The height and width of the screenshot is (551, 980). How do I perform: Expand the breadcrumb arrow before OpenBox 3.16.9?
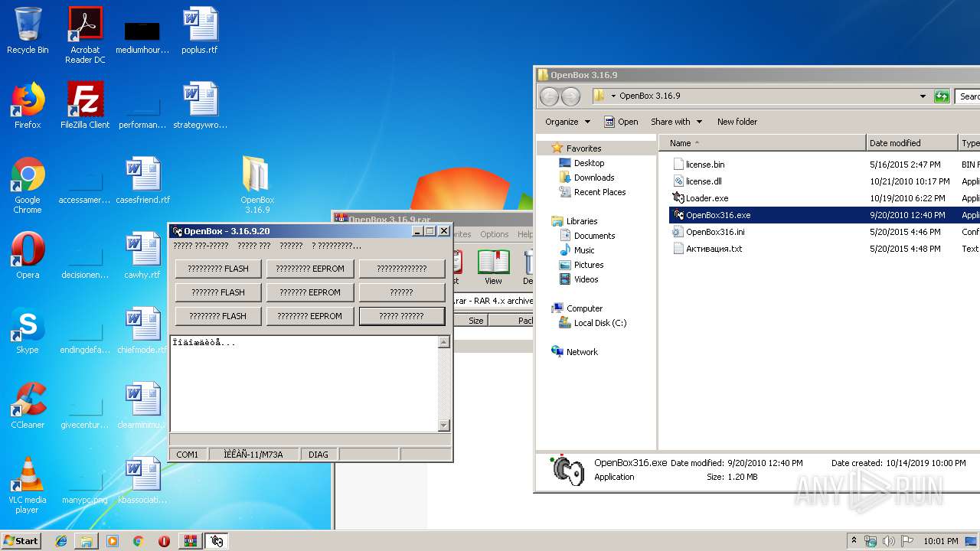click(613, 96)
